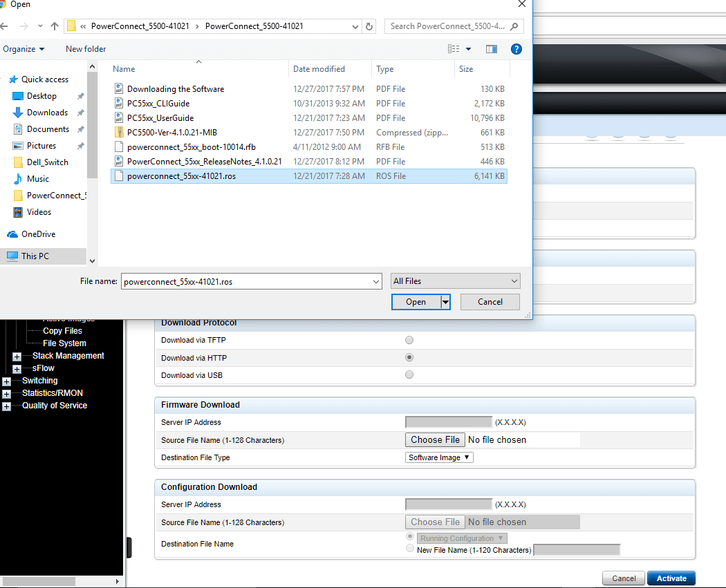Select Download via TFTP radio button
Screen dimensions: 726x588
(x=409, y=340)
